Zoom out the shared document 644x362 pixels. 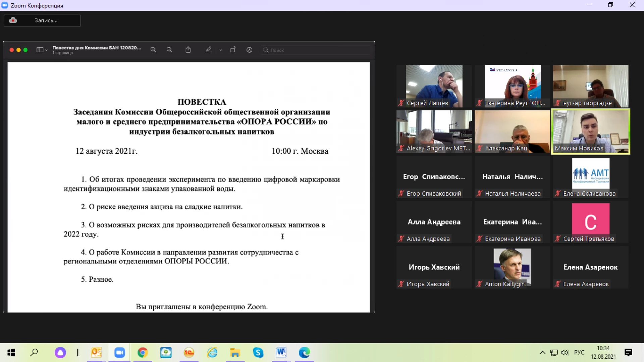[153, 50]
